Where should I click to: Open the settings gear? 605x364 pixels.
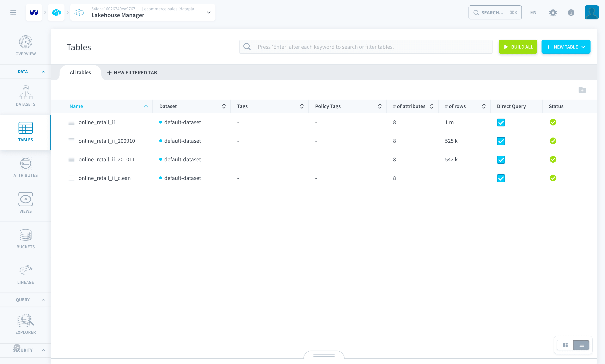point(553,13)
